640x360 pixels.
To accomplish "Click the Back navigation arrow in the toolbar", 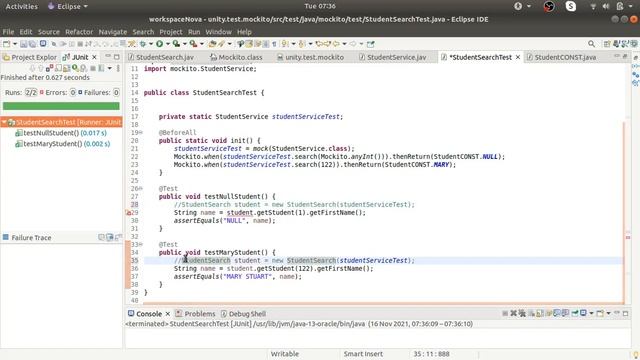I will (336, 44).
